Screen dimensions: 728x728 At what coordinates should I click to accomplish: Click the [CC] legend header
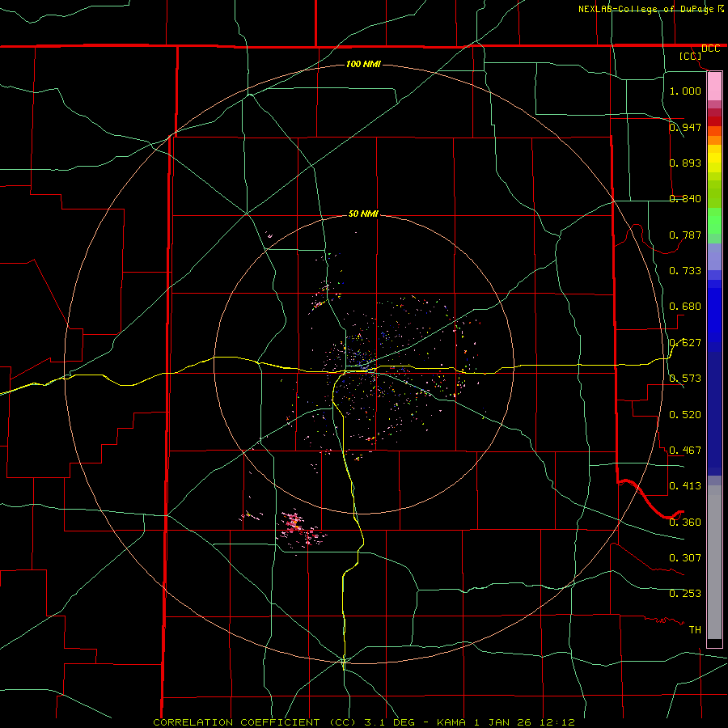click(x=691, y=56)
